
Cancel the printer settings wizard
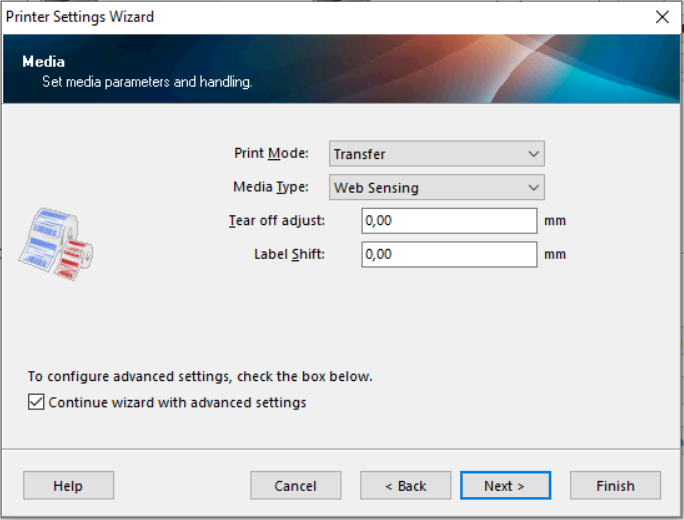295,486
